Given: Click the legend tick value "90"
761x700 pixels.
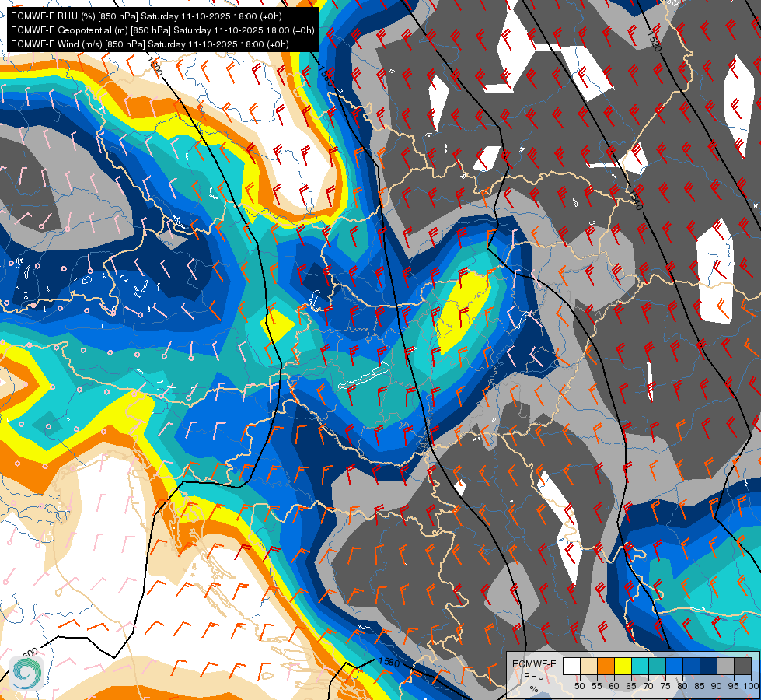Looking at the screenshot, I should click(717, 686).
